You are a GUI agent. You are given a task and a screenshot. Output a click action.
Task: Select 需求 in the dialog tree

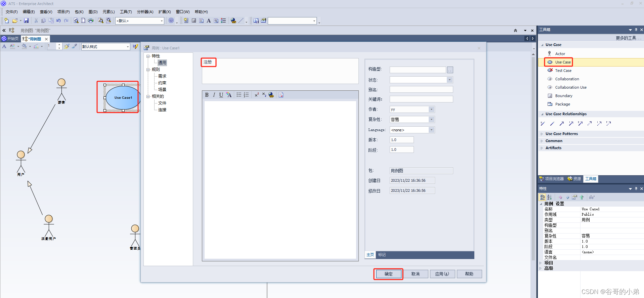(162, 76)
